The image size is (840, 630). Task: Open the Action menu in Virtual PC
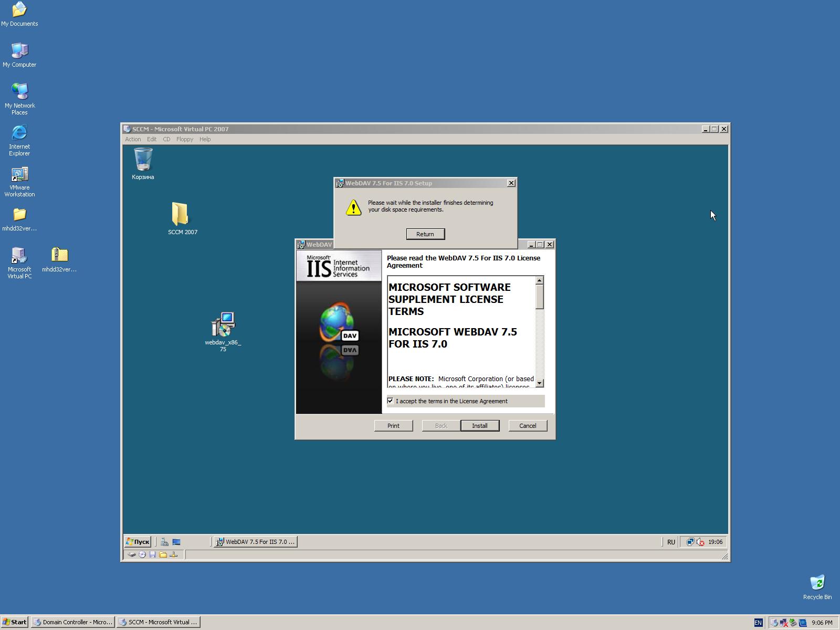click(133, 139)
